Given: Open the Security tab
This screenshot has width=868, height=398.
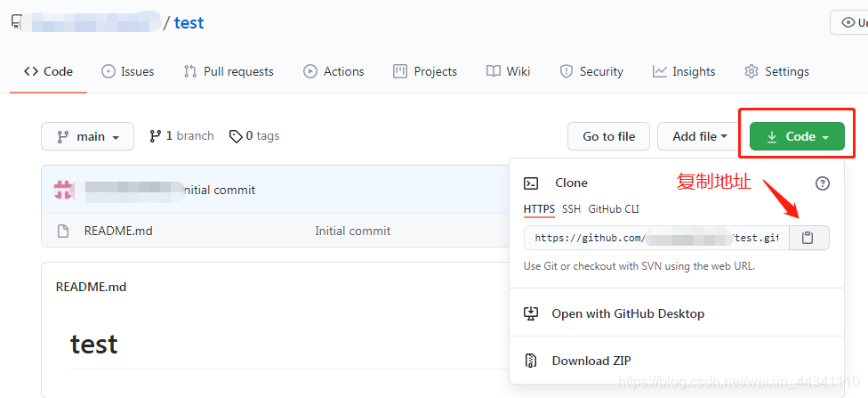Looking at the screenshot, I should coord(591,71).
